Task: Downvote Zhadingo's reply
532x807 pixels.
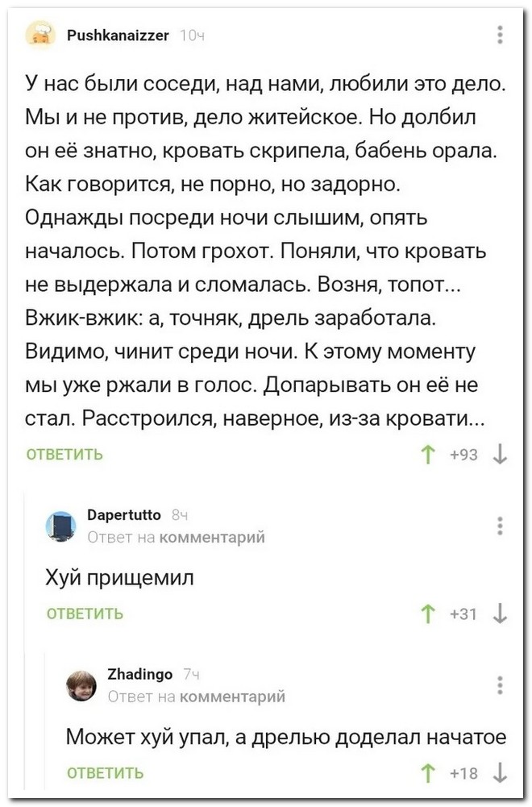Action: tap(501, 773)
